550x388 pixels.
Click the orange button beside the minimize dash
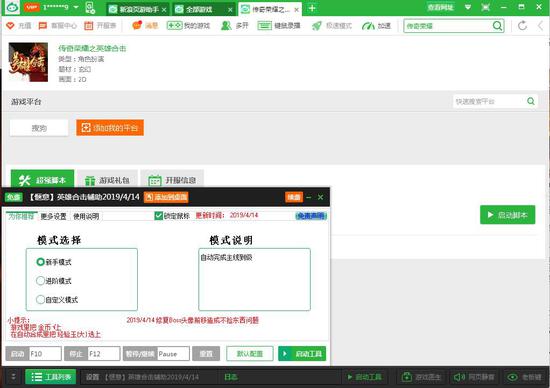(294, 197)
